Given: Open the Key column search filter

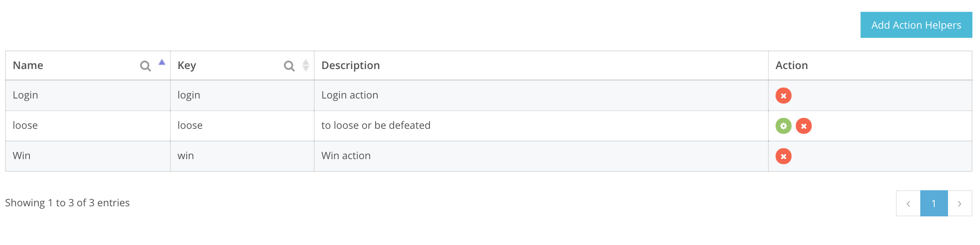Looking at the screenshot, I should pos(289,66).
